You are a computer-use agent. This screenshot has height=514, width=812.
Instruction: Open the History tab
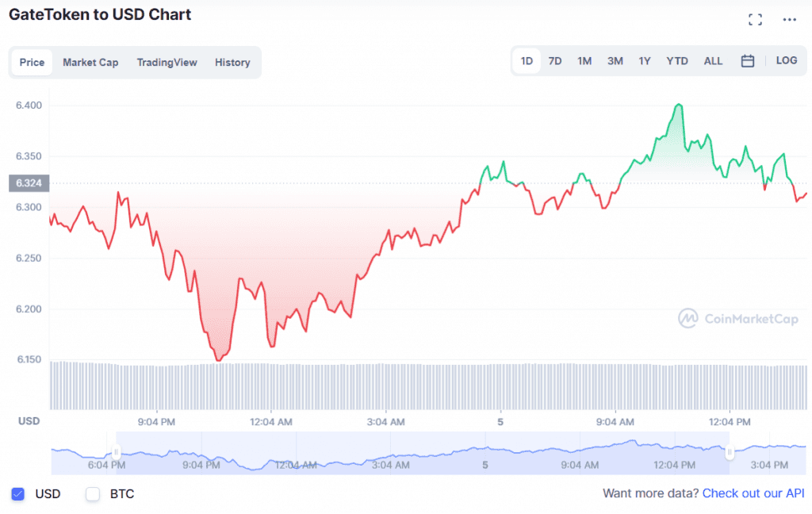point(232,62)
